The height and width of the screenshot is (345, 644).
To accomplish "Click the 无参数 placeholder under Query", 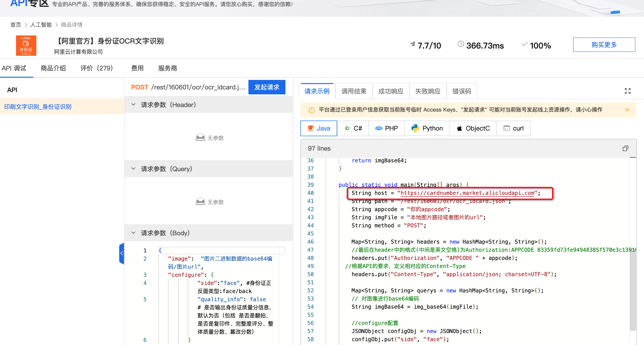I will pyautogui.click(x=209, y=202).
